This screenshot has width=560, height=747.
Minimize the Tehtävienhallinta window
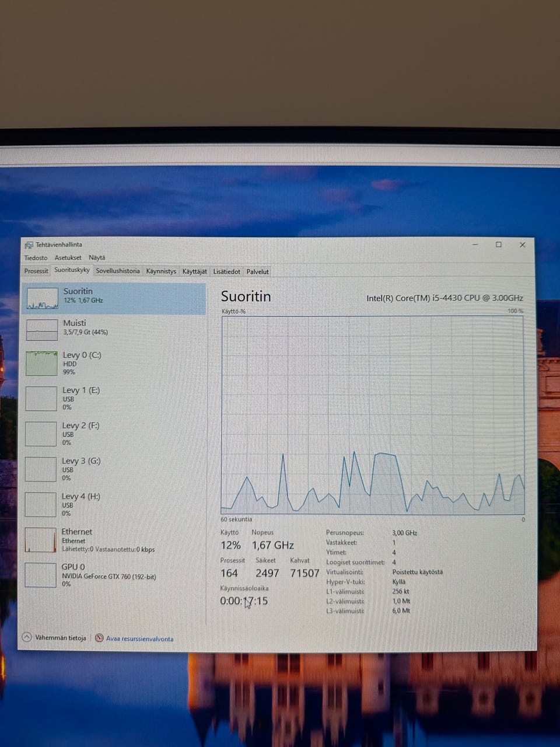coord(475,245)
